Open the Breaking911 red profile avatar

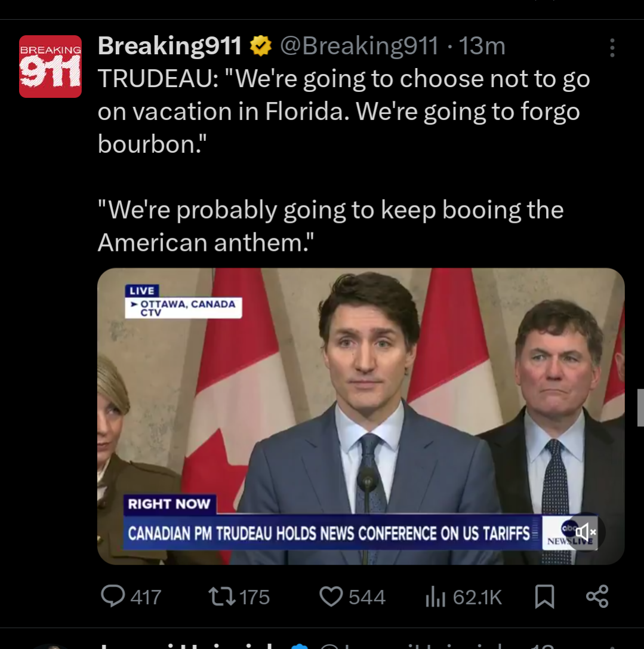50,66
